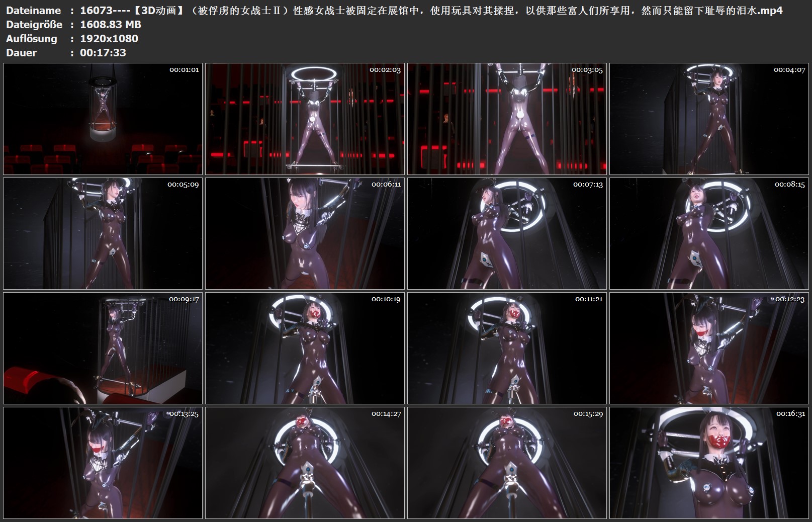Pick the thumbnail at 00:13:25
Image resolution: width=812 pixels, height=522 pixels.
pos(103,463)
